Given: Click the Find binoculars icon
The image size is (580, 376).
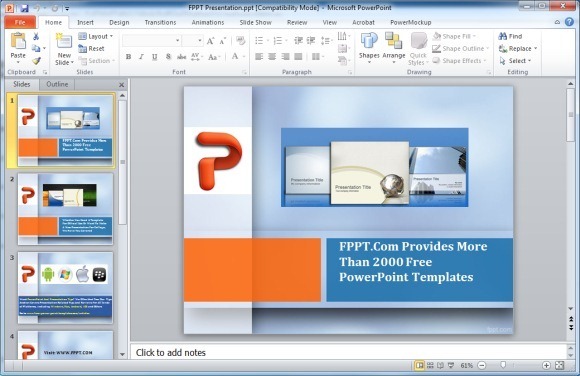Looking at the screenshot, I should point(503,36).
